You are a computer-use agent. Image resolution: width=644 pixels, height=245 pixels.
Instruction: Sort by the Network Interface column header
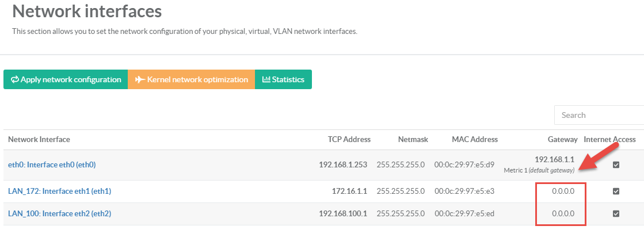coord(39,139)
